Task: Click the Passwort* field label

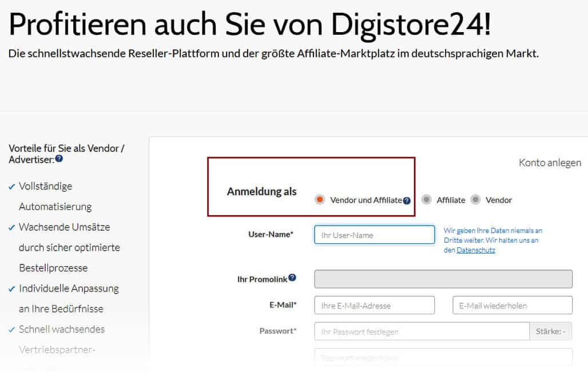Action: coord(277,331)
